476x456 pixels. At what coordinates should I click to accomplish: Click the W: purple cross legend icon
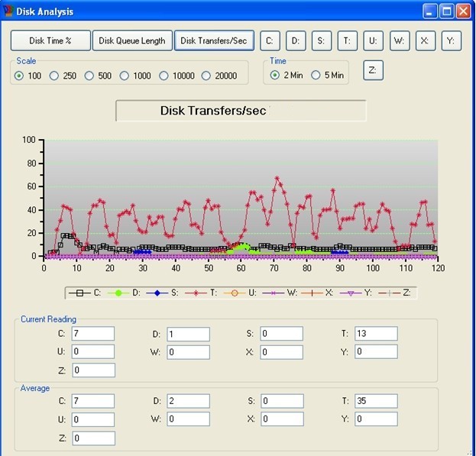click(274, 293)
